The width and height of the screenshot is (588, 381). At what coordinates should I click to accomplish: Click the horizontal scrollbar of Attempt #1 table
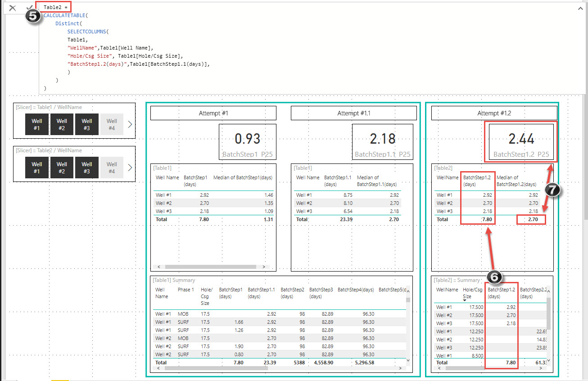tap(212, 267)
